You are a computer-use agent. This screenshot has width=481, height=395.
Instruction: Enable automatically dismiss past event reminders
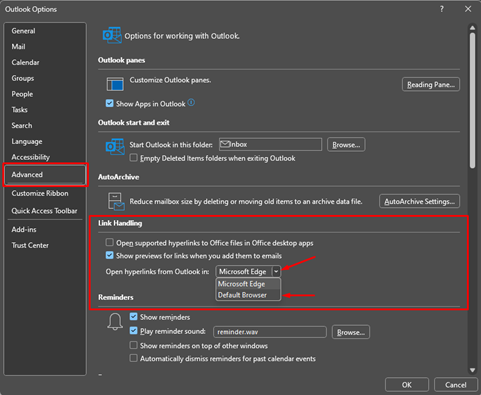(x=133, y=358)
